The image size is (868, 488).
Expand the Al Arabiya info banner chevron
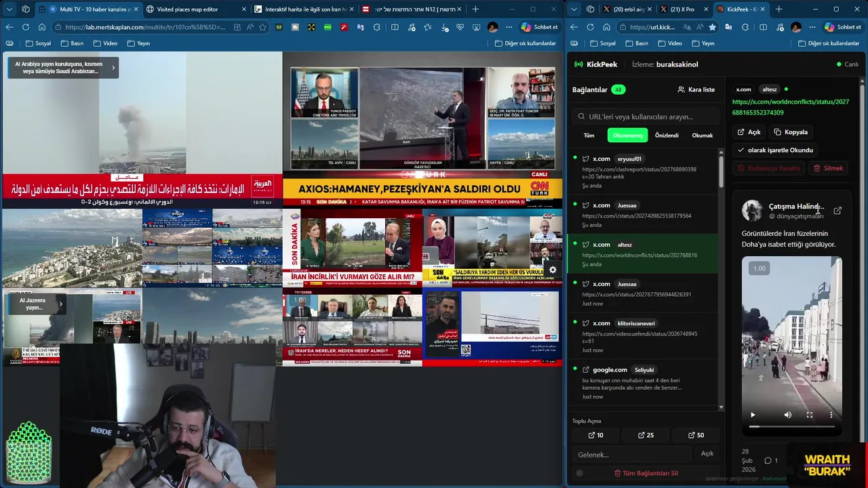pyautogui.click(x=113, y=67)
